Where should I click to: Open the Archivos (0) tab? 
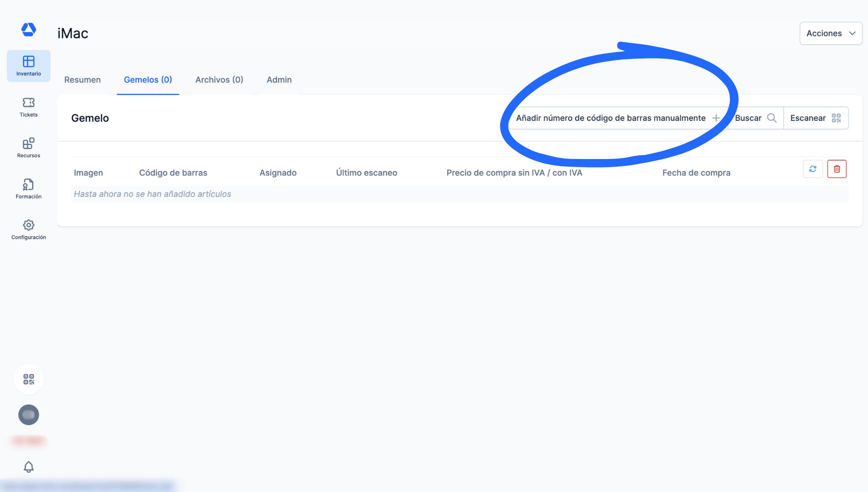point(219,80)
